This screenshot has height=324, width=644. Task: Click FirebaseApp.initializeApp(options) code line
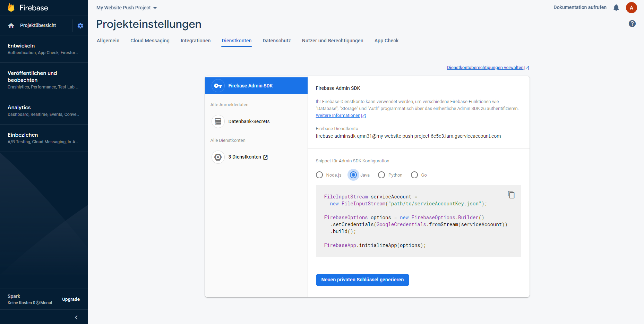[x=375, y=245]
